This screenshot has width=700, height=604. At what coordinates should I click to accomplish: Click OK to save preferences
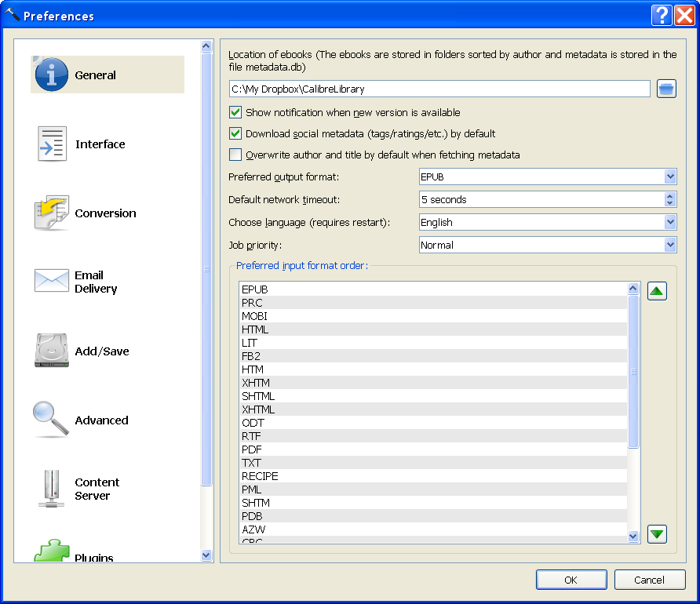point(571,580)
